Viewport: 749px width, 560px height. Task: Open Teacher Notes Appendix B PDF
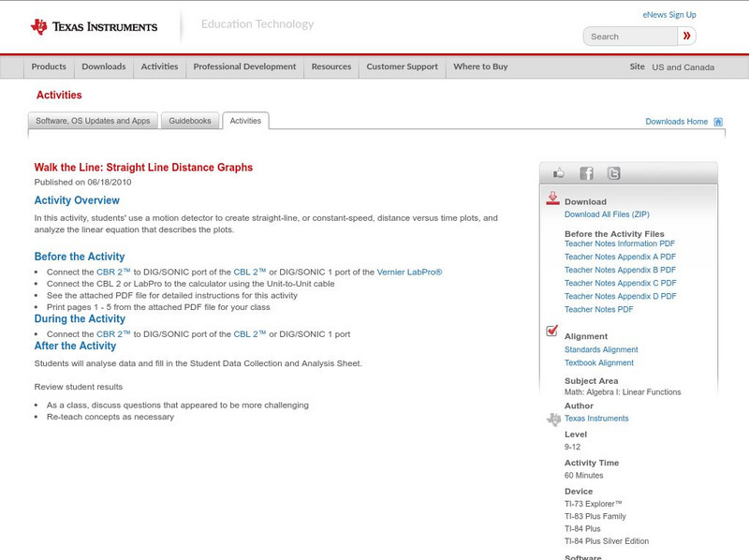pos(620,270)
